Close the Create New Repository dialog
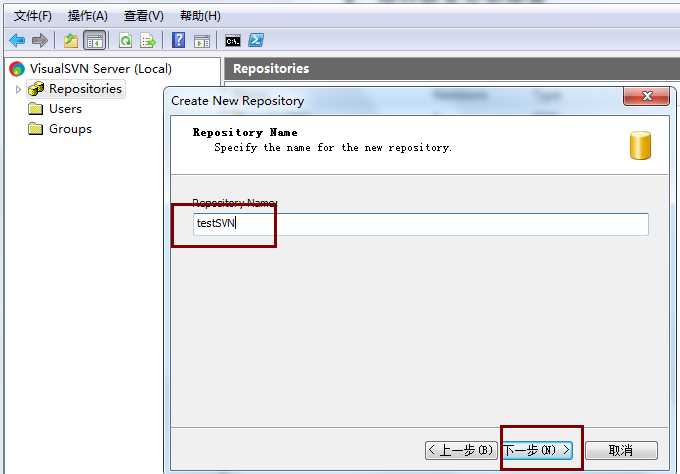Screen dimensions: 680x474 coord(646,96)
